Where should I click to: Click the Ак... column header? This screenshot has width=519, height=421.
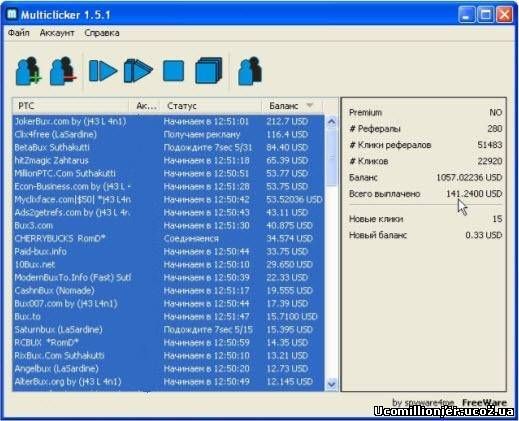[146, 106]
